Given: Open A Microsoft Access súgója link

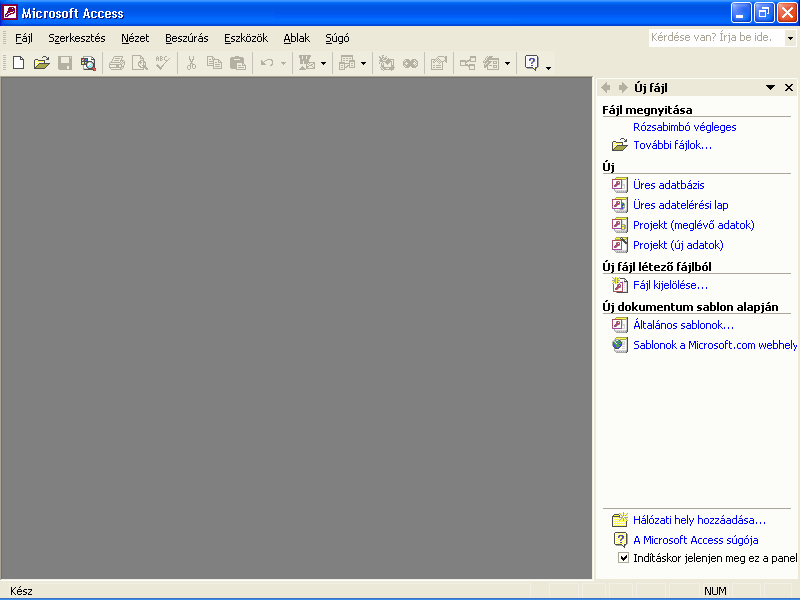Looking at the screenshot, I should [695, 540].
